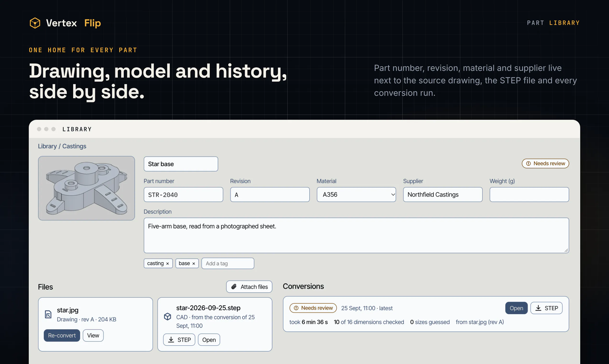Click the Star base name field
The width and height of the screenshot is (609, 364).
tap(181, 164)
